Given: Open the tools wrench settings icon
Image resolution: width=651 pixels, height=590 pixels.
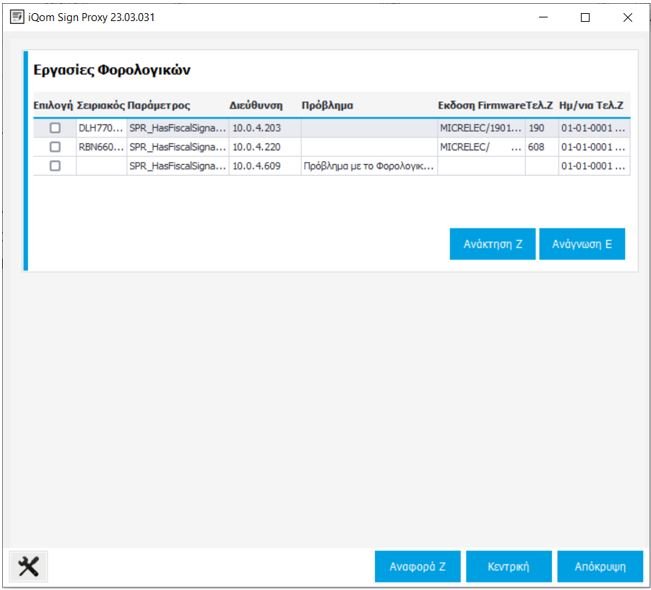Looking at the screenshot, I should [28, 566].
